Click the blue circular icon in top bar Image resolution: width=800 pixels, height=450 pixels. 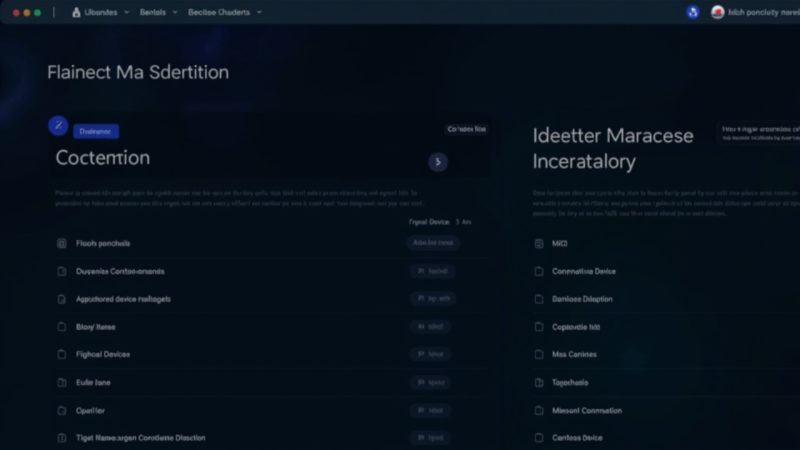pos(692,12)
